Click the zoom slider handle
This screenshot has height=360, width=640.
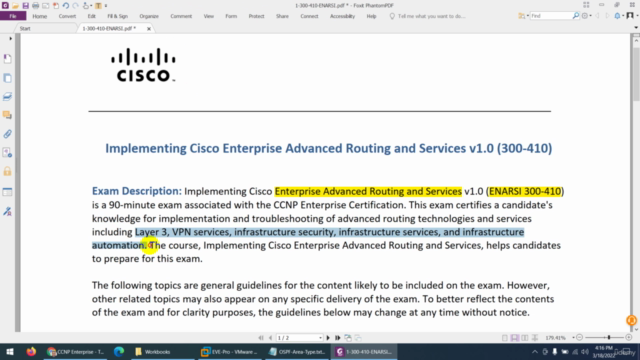coord(609,338)
